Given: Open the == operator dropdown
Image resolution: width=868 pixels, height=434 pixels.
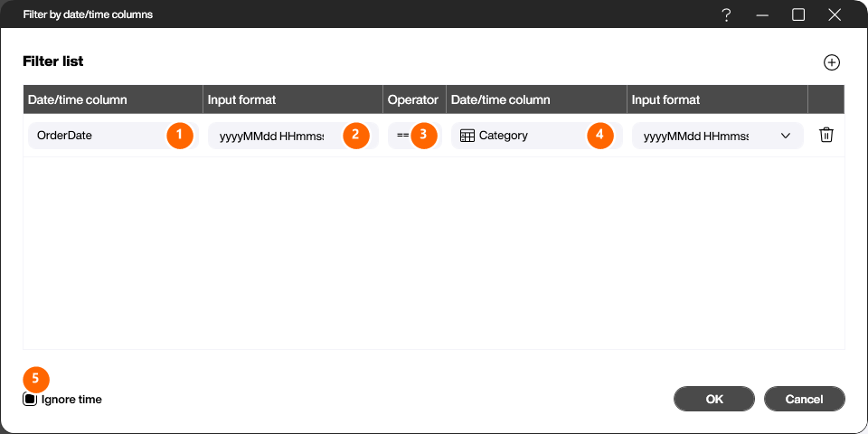Looking at the screenshot, I should click(415, 136).
